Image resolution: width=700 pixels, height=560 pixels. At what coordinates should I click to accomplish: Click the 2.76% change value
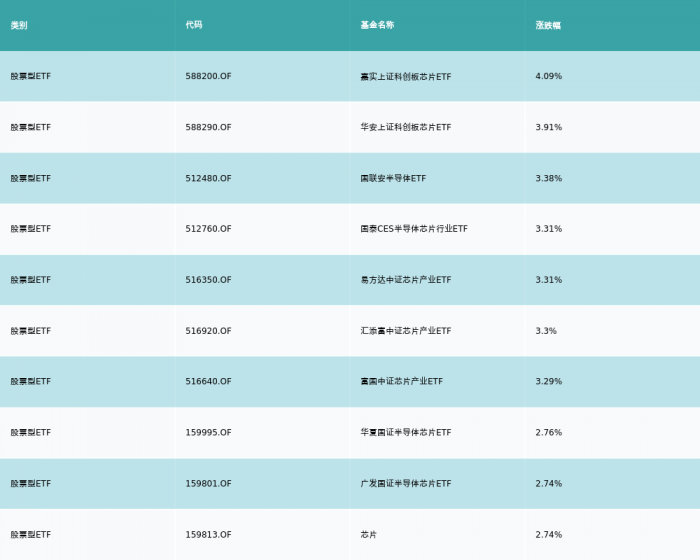pos(549,433)
